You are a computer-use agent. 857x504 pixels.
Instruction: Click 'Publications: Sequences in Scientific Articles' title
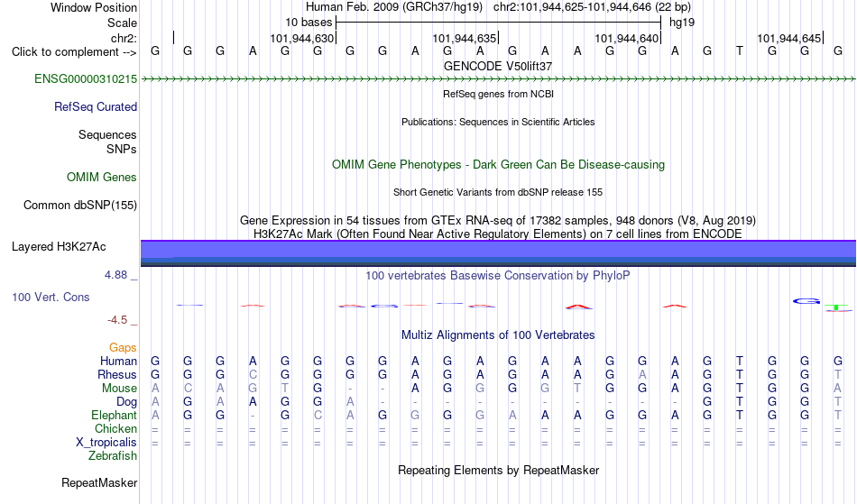[498, 122]
